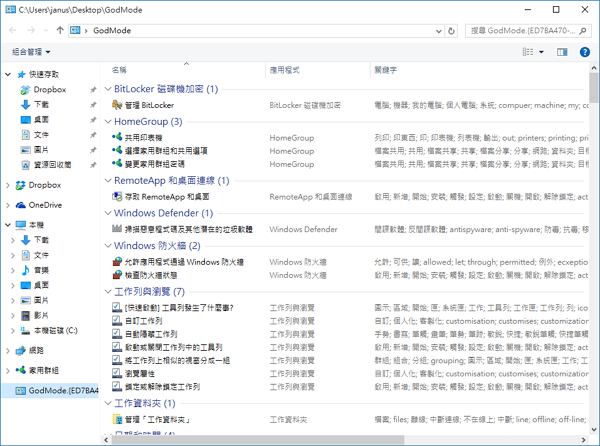Click the Refresh button in the address bar
600x446 pixels.
(x=451, y=31)
